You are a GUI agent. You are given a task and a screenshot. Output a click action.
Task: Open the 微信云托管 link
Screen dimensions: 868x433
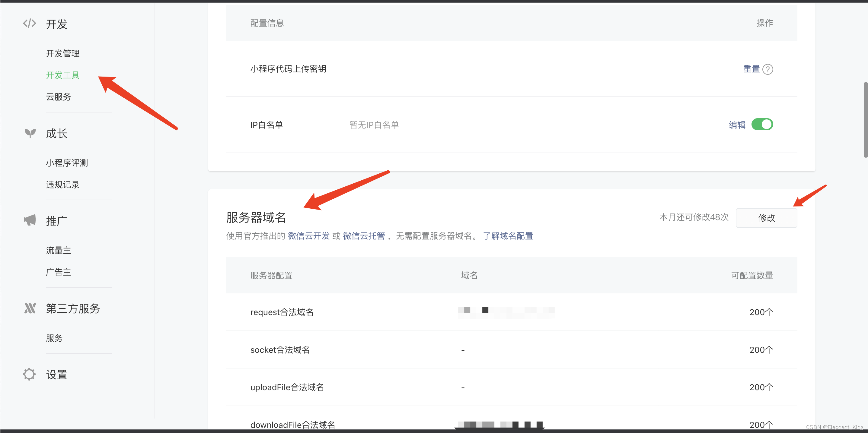364,236
